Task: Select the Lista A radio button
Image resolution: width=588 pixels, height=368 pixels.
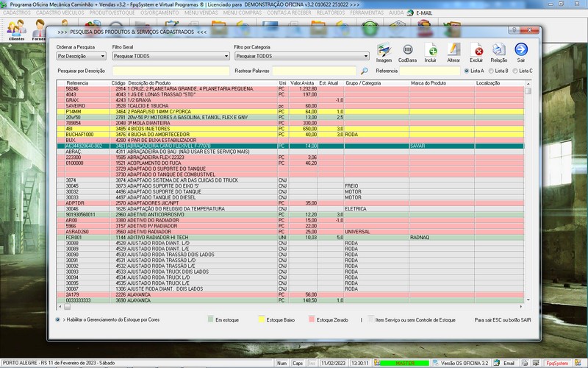Action: coord(467,71)
